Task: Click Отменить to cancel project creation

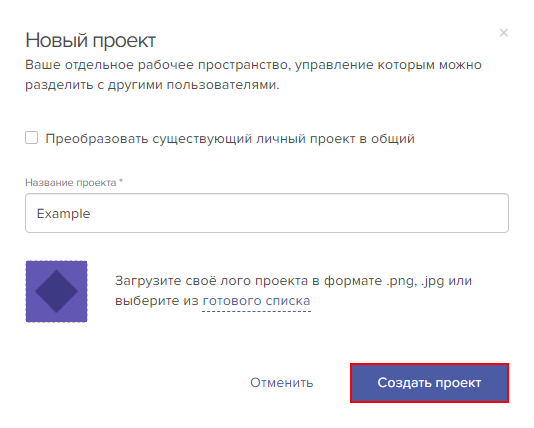Action: (282, 383)
